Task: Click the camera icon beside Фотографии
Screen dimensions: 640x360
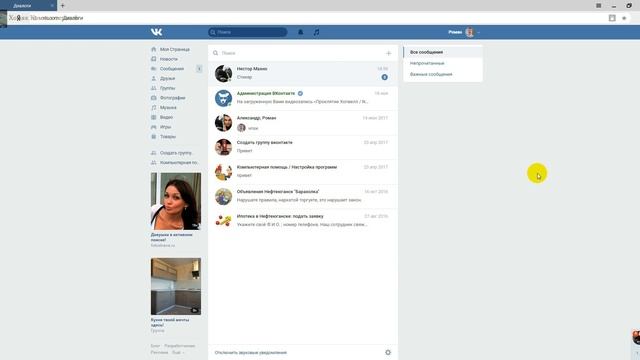Action: point(153,98)
